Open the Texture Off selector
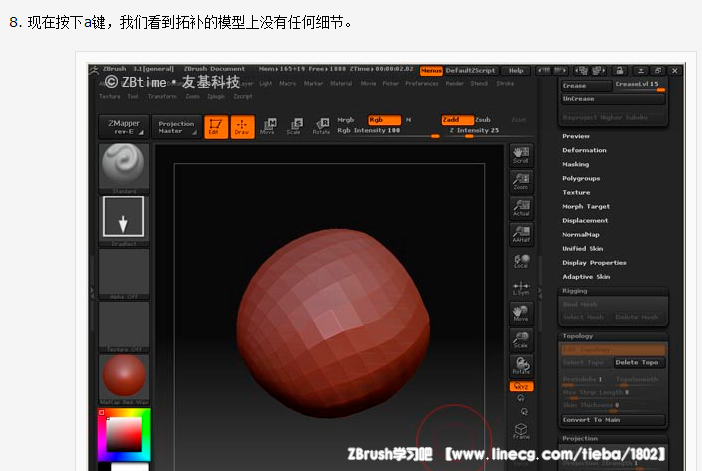702x471 pixels. point(124,327)
